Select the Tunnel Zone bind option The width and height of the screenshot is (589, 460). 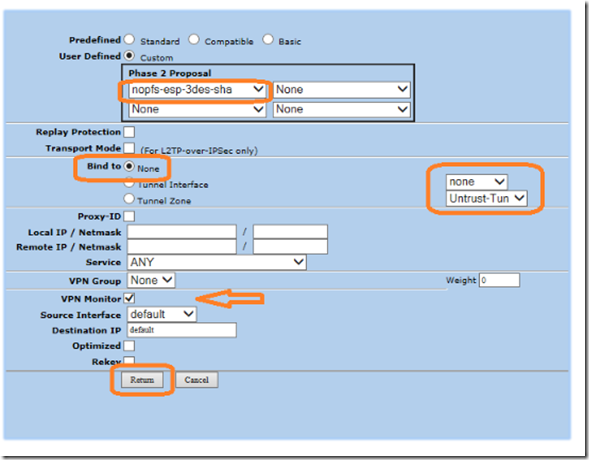(x=129, y=198)
